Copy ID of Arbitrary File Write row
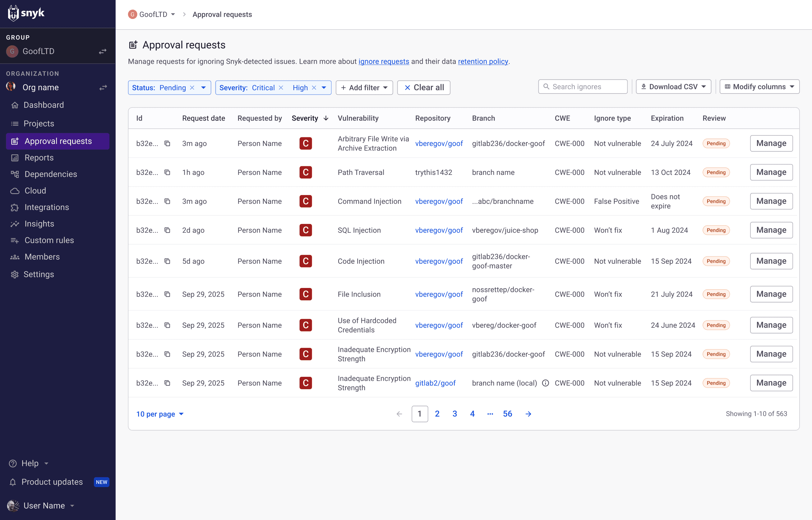The image size is (812, 520). click(167, 144)
